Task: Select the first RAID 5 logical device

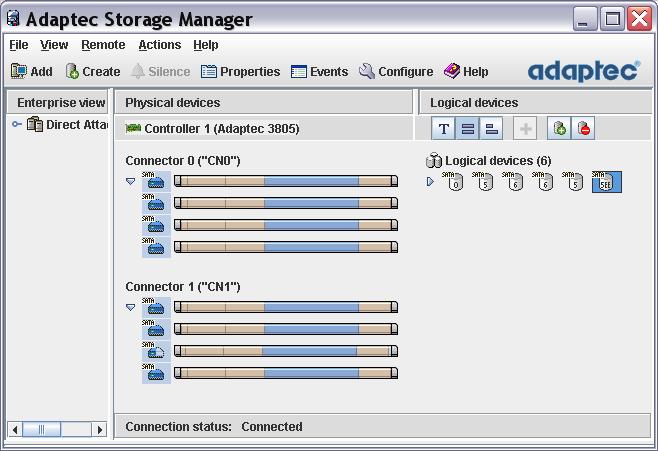Action: pos(483,181)
